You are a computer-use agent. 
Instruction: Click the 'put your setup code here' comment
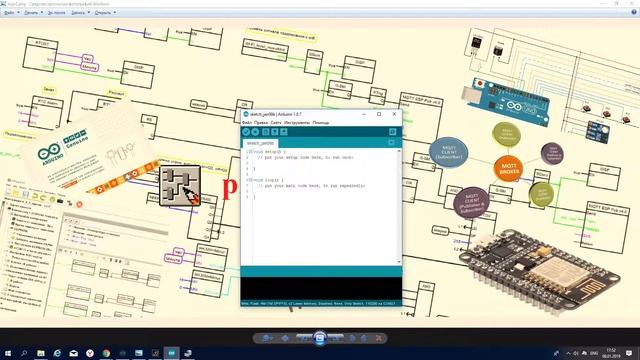306,157
